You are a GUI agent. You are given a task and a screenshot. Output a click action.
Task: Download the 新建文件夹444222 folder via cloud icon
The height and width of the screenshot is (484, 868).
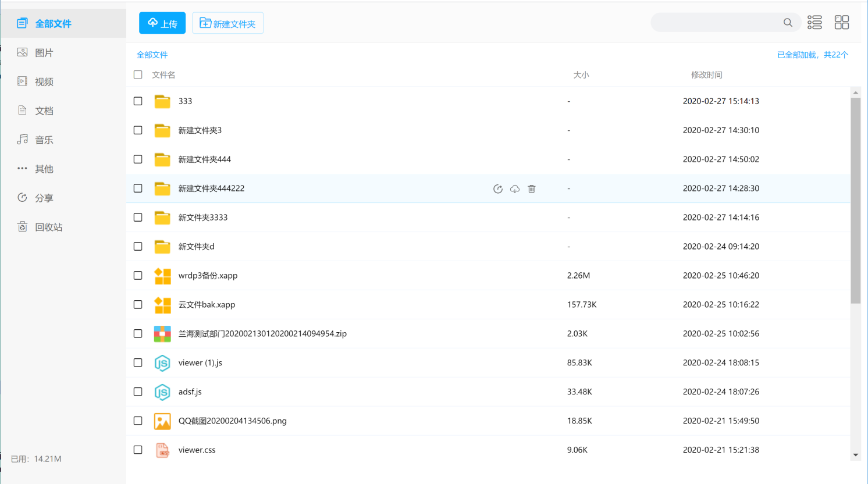click(x=515, y=189)
